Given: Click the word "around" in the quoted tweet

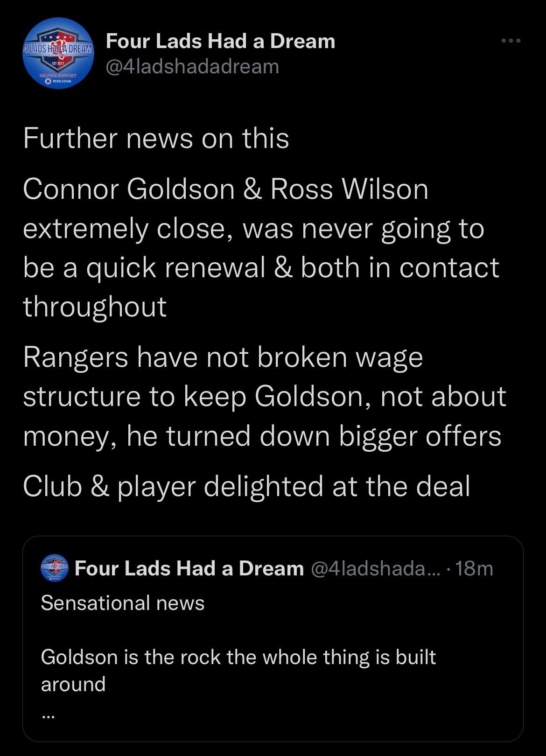Looking at the screenshot, I should (73, 684).
